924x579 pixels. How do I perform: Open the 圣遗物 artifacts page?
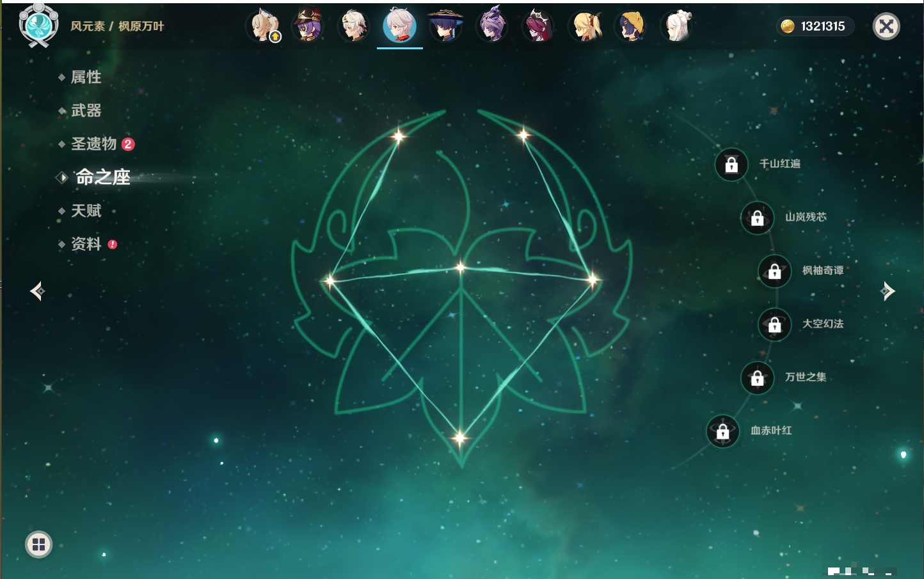point(93,144)
